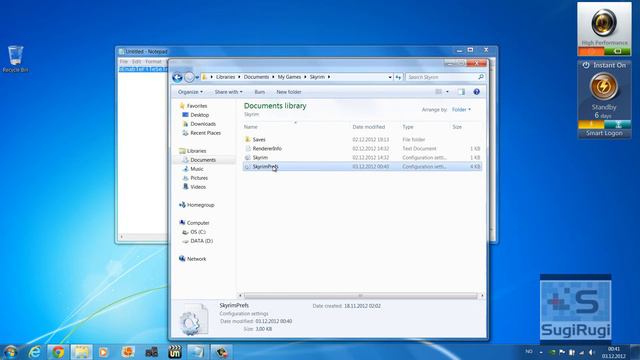Open the views more-options arrow
The width and height of the screenshot is (640, 360).
(447, 92)
